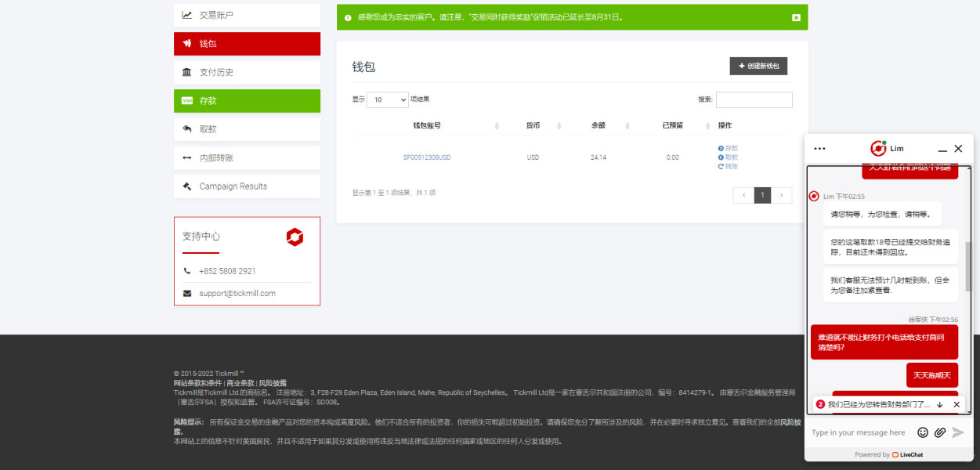This screenshot has height=470, width=980.
Task: Focus the wallet 搜索 input field
Action: (754, 100)
